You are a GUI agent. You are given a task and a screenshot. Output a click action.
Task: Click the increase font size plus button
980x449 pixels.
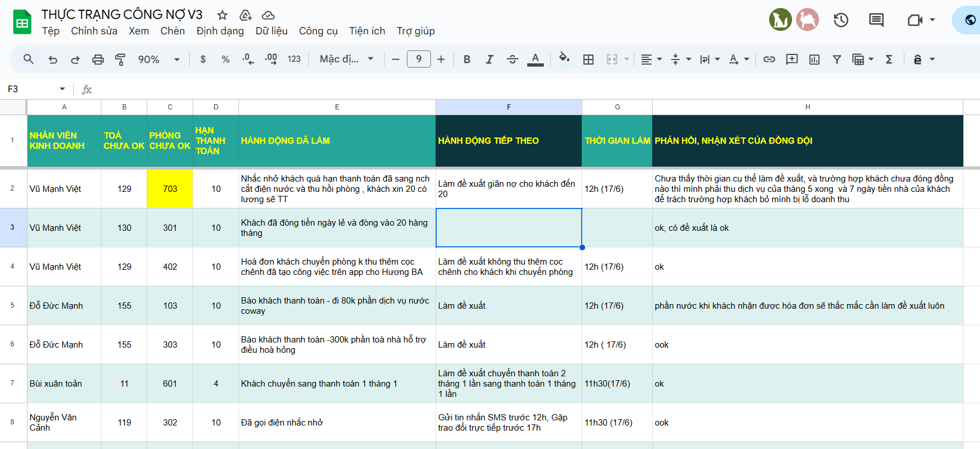pos(441,60)
